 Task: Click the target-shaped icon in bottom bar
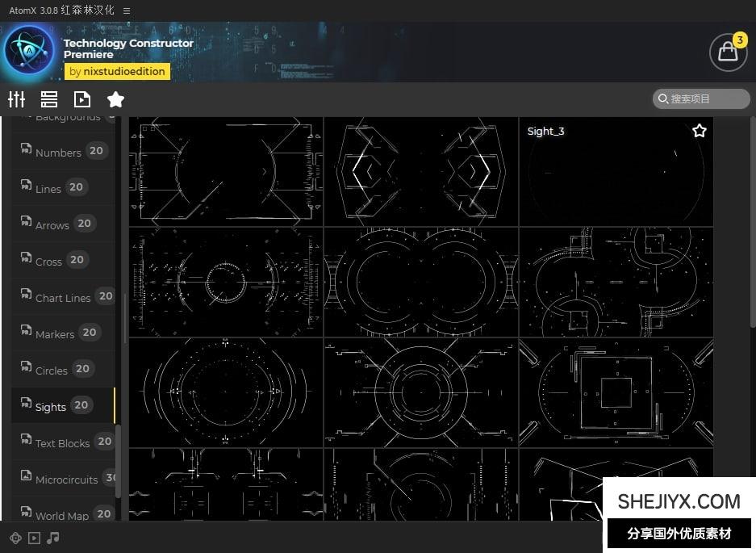tap(15, 538)
